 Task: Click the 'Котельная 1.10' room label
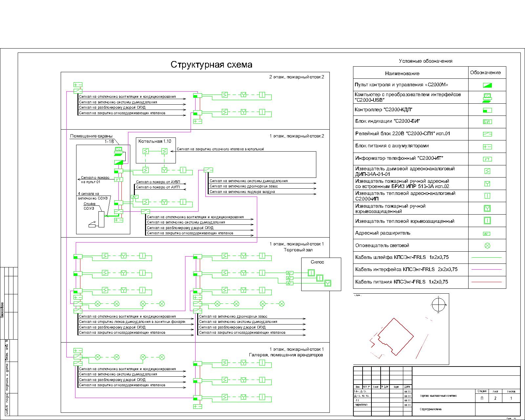155,141
